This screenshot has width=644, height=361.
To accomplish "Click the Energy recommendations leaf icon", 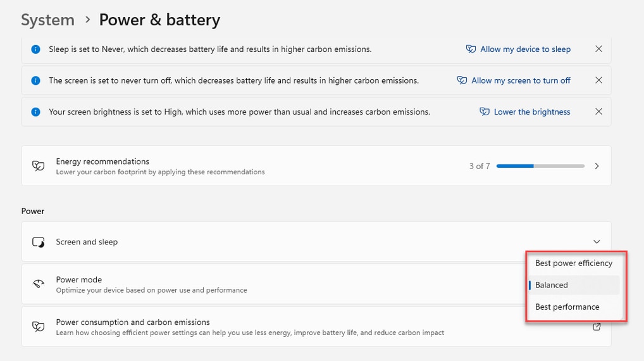I will (38, 166).
